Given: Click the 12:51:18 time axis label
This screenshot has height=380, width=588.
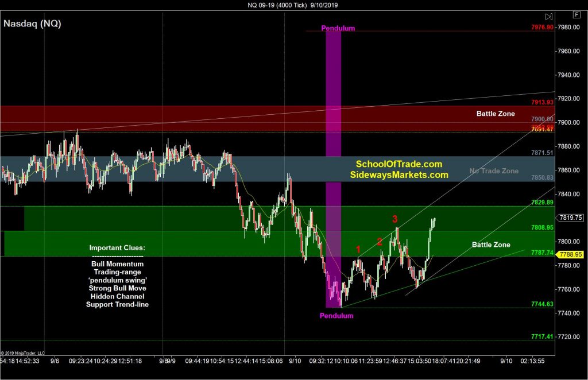Looking at the screenshot, I should (x=130, y=361).
